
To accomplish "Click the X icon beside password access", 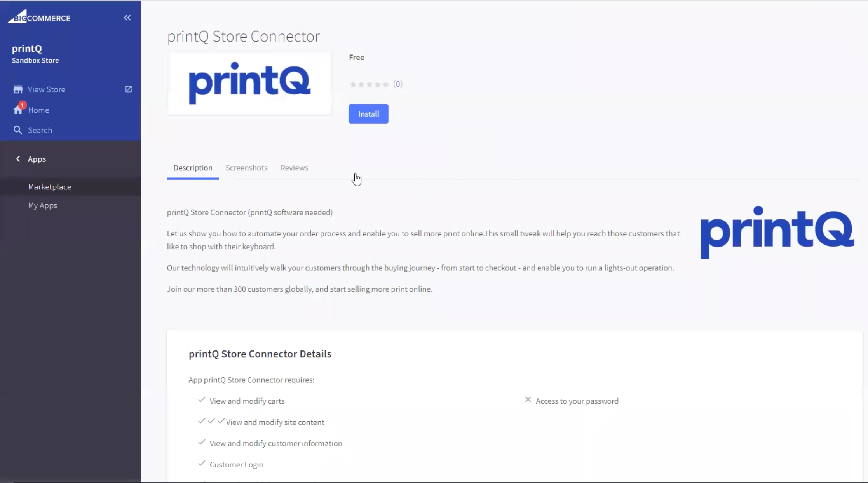I will (x=528, y=400).
